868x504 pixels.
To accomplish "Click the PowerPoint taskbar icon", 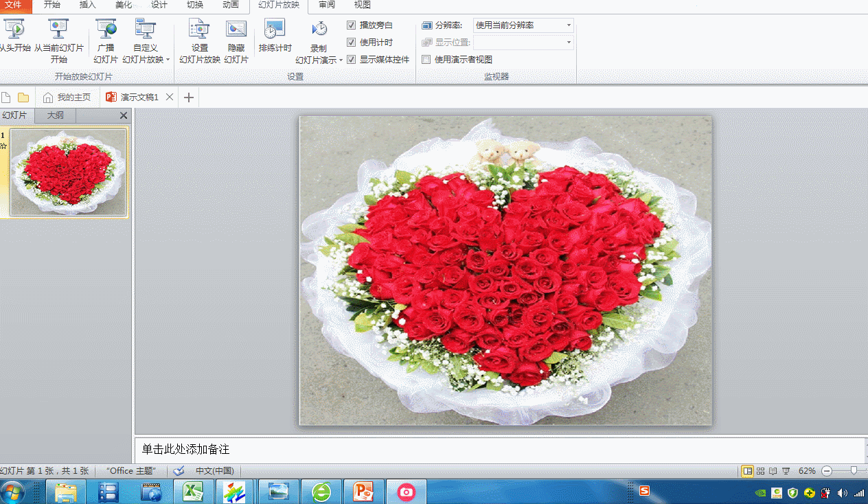I will click(x=363, y=492).
